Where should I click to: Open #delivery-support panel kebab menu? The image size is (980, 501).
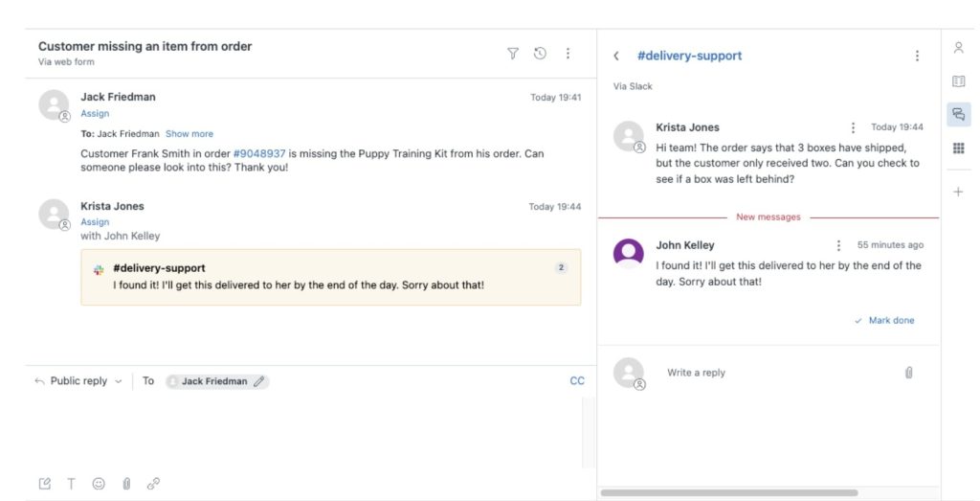pos(917,56)
